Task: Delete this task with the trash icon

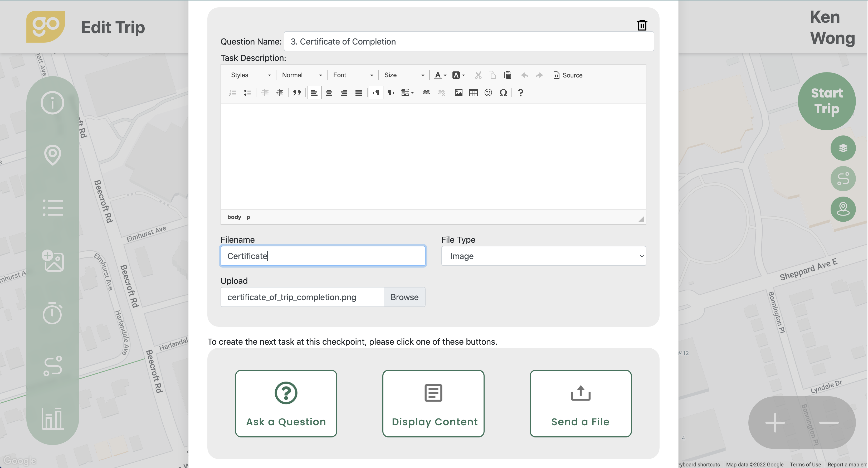Action: [642, 25]
